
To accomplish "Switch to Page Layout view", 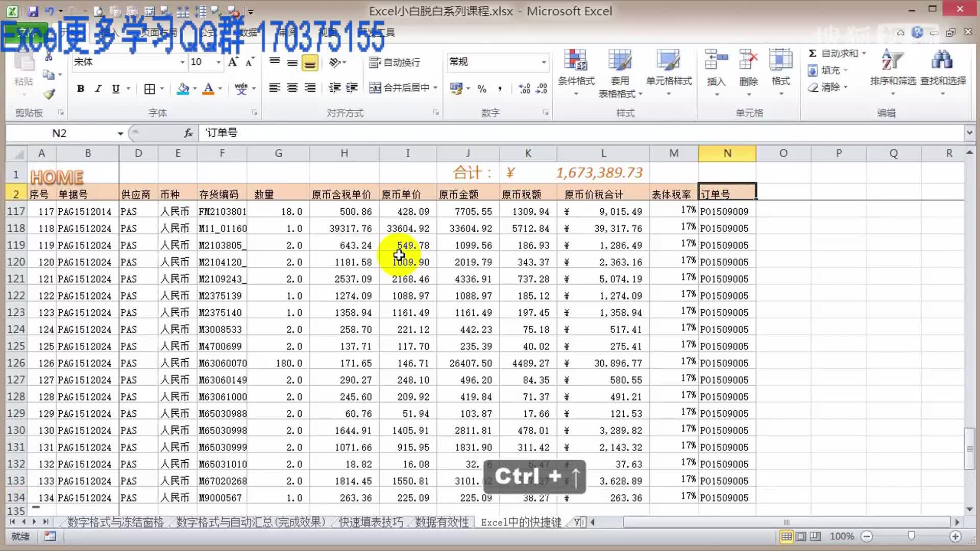I will 801,536.
